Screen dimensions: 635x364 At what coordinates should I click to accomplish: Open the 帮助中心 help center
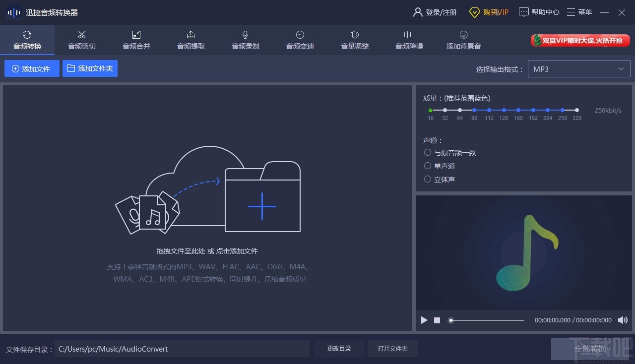(x=539, y=12)
